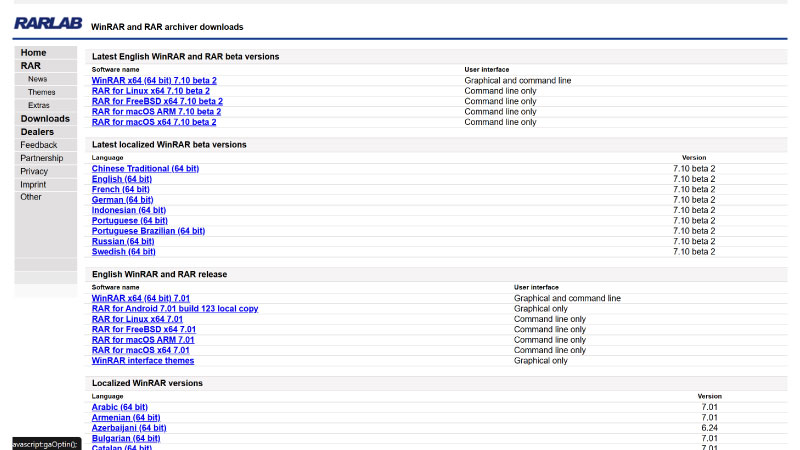Screen dimensions: 800x450
Task: Download RAR for macOS x64 7.10 beta 2
Action: pyautogui.click(x=154, y=122)
